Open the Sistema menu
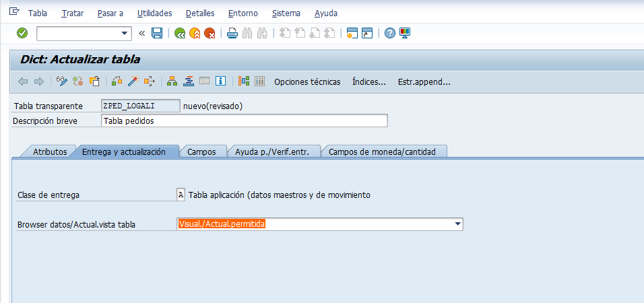The height and width of the screenshot is (303, 644). point(286,13)
